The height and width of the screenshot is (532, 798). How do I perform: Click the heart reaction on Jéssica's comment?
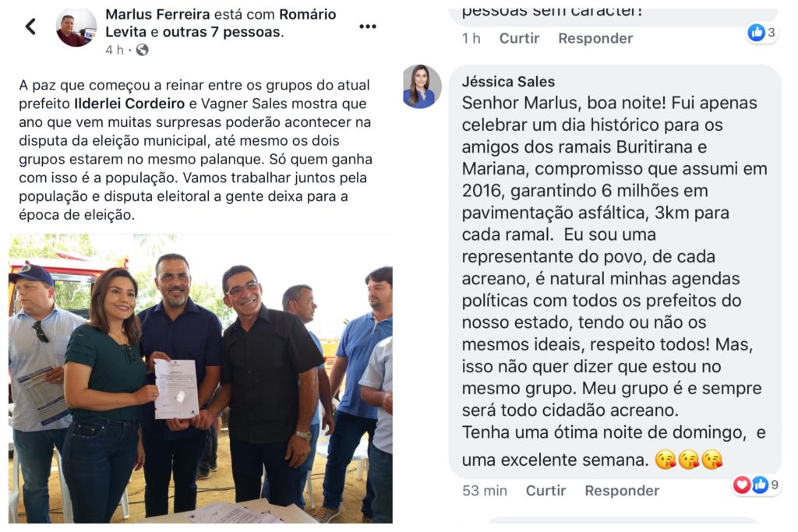click(742, 484)
